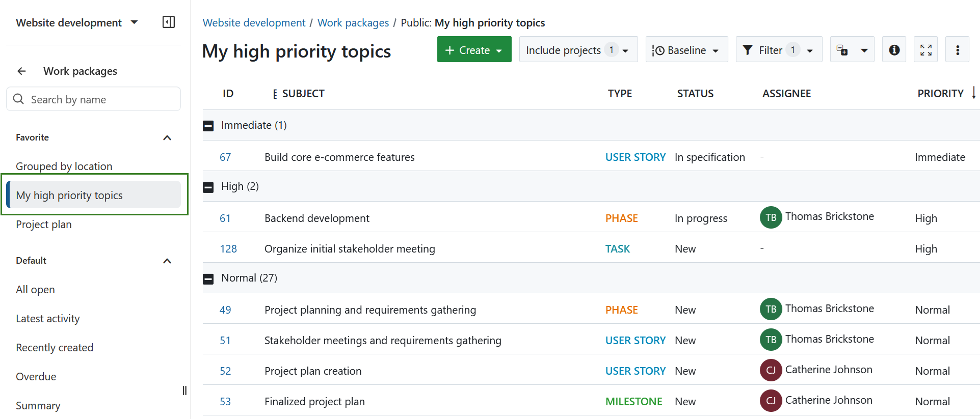
Task: Activate zen fullscreen mode icon
Action: pyautogui.click(x=925, y=50)
